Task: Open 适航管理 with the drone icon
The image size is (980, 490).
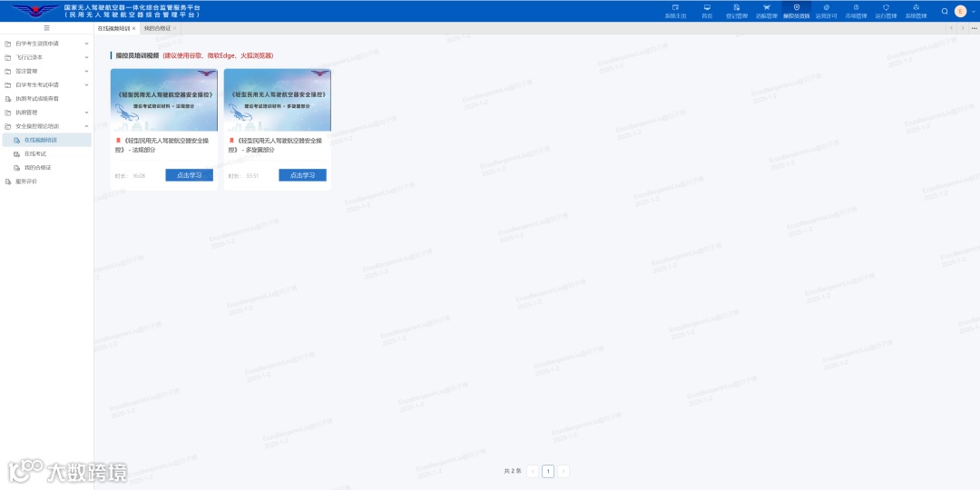Action: click(766, 11)
